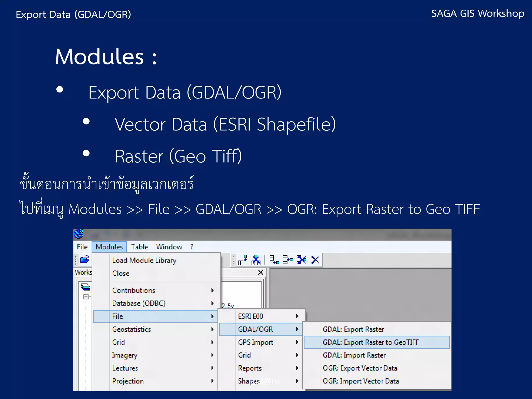Choose Close in the Modules menu

tap(156, 273)
